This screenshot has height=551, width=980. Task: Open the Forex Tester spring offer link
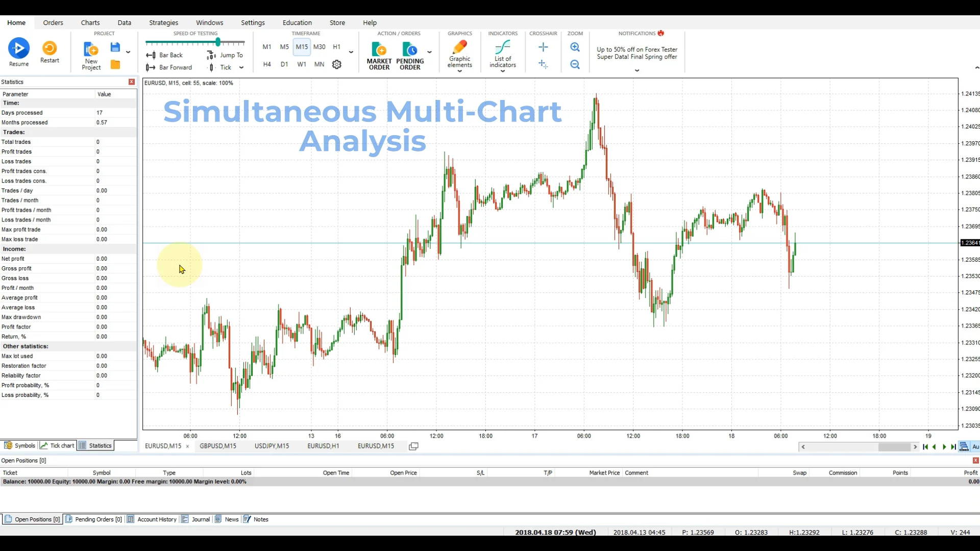636,53
